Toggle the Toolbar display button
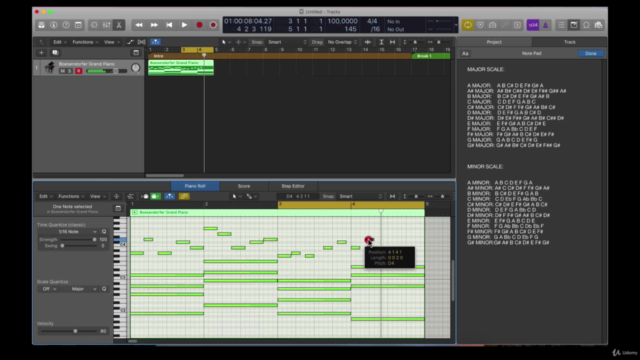This screenshot has width=640, height=360. (78, 25)
